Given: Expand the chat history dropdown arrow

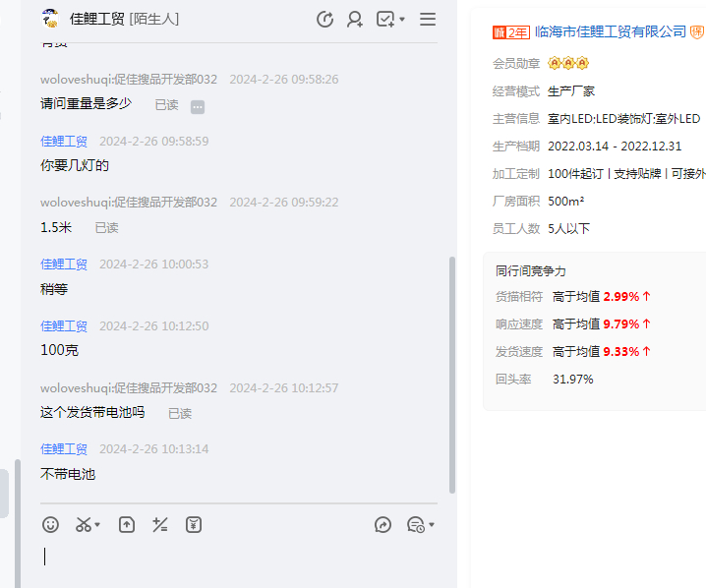Looking at the screenshot, I should (x=432, y=526).
